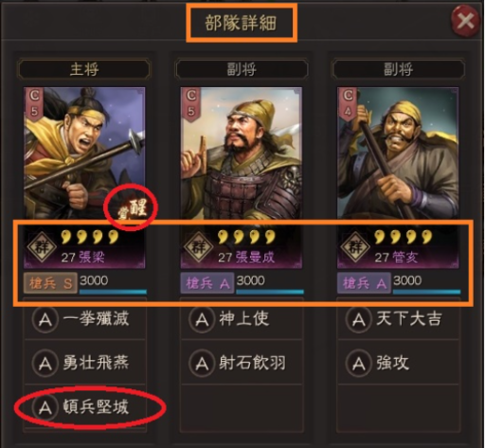Close the 部隊詳細 dialog

pyautogui.click(x=466, y=22)
